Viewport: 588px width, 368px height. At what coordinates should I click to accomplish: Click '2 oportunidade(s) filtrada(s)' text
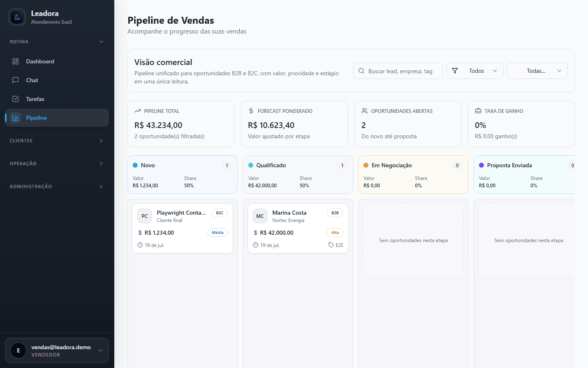click(169, 136)
